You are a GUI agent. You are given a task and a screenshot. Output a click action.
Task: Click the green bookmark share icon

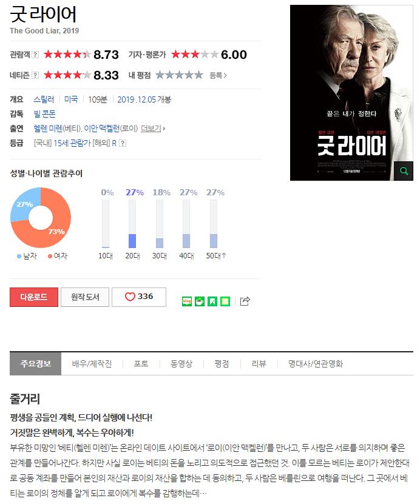point(212,301)
